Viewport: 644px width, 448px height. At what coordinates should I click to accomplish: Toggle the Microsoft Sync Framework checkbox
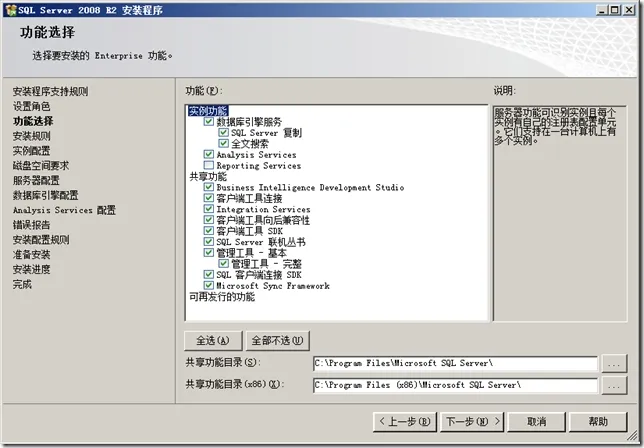tap(209, 285)
